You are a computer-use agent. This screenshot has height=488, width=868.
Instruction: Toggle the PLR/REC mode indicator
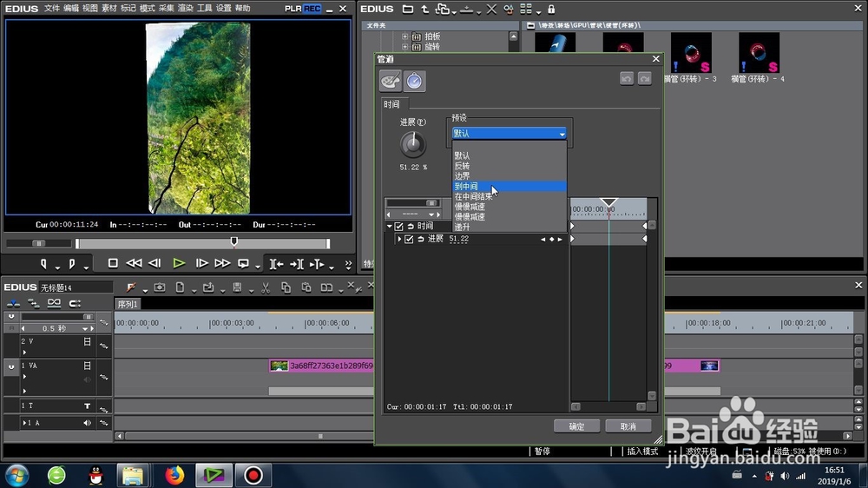pos(303,9)
